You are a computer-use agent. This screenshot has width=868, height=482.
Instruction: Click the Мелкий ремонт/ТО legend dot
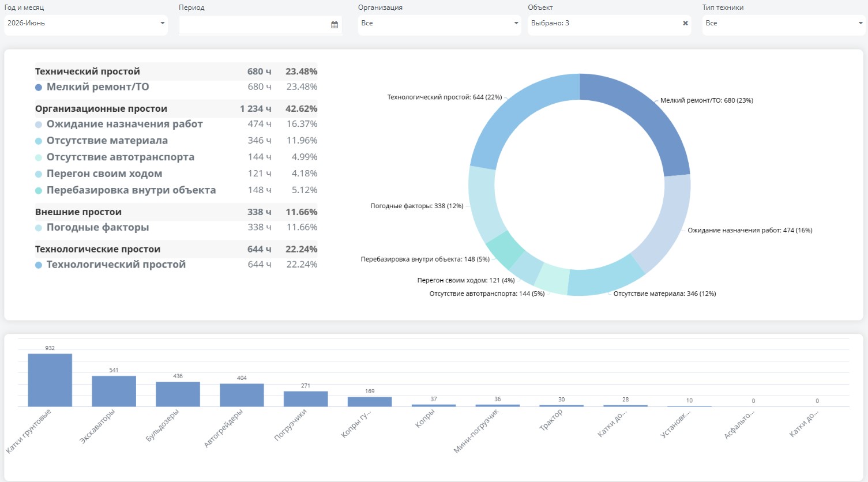coord(39,88)
